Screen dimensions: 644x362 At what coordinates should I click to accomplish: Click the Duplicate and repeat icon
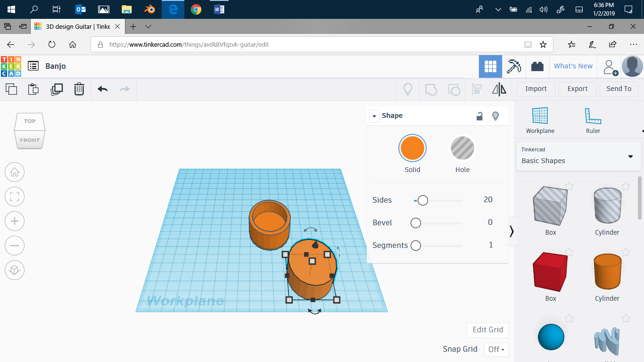click(56, 89)
